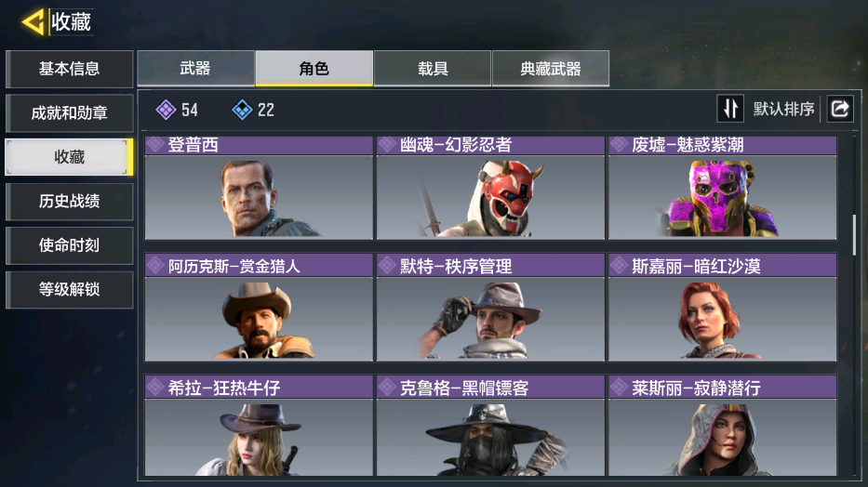Select the 克鲁格-黑帽镖客 character card
The image size is (868, 487).
coord(490,425)
